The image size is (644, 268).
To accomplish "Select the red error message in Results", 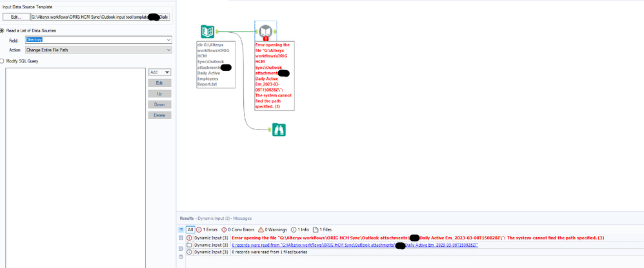I will pyautogui.click(x=418, y=238).
